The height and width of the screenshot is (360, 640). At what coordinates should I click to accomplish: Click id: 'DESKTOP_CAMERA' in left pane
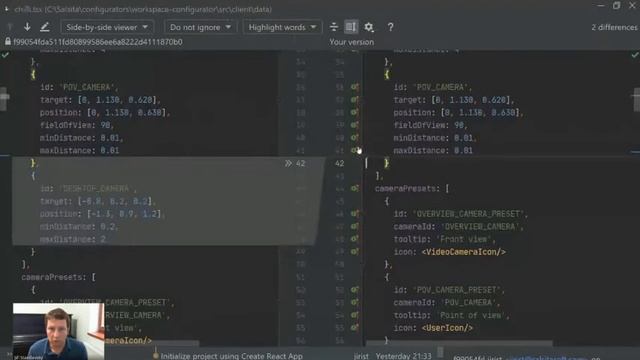click(x=89, y=189)
